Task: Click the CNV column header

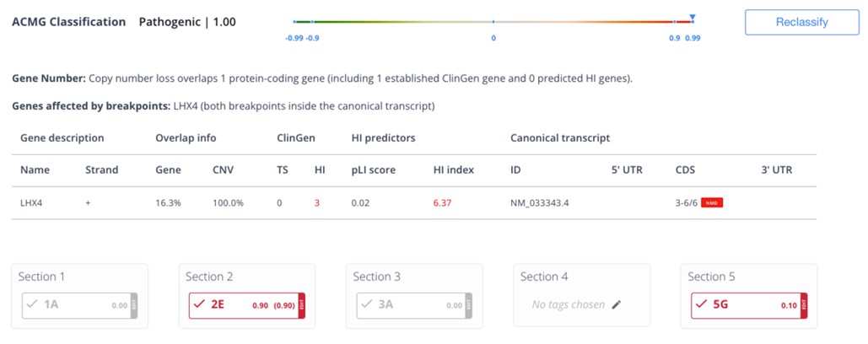Action: [224, 169]
